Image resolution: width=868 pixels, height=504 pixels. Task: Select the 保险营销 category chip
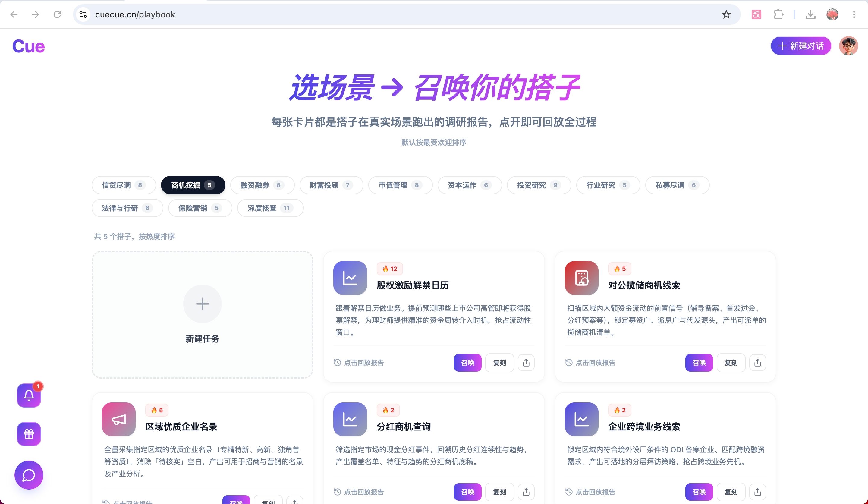[200, 208]
